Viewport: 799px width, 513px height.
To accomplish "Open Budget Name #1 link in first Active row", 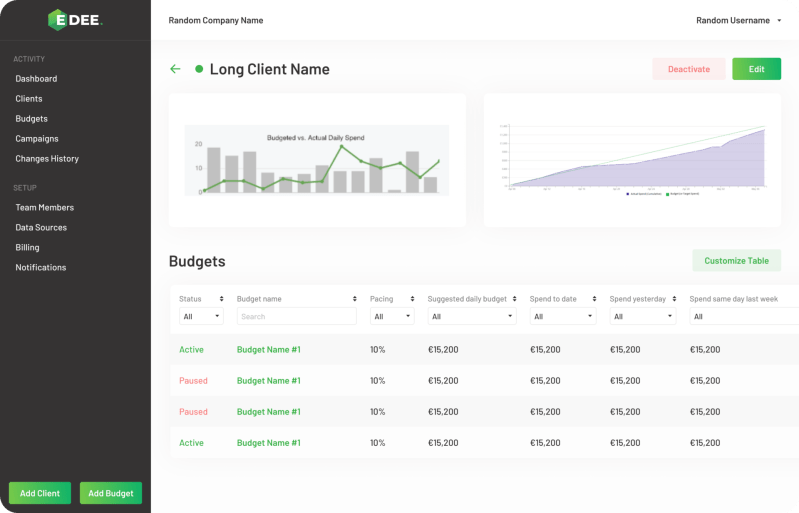I will [269, 349].
